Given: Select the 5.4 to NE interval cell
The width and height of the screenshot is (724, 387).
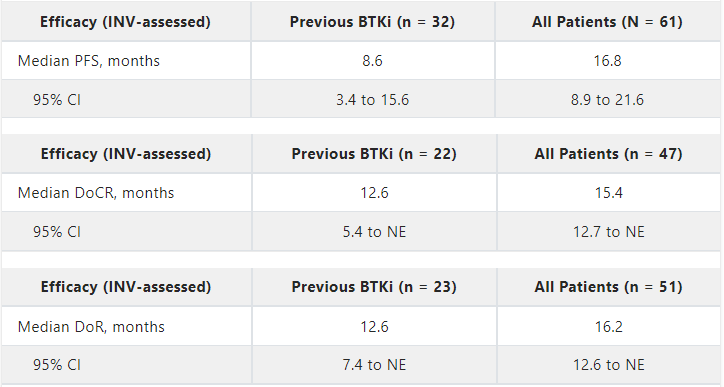Looking at the screenshot, I should pyautogui.click(x=374, y=232).
